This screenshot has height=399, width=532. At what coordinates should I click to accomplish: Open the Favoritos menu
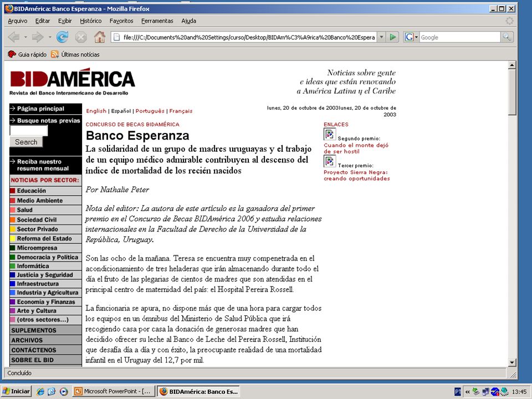[x=121, y=21]
